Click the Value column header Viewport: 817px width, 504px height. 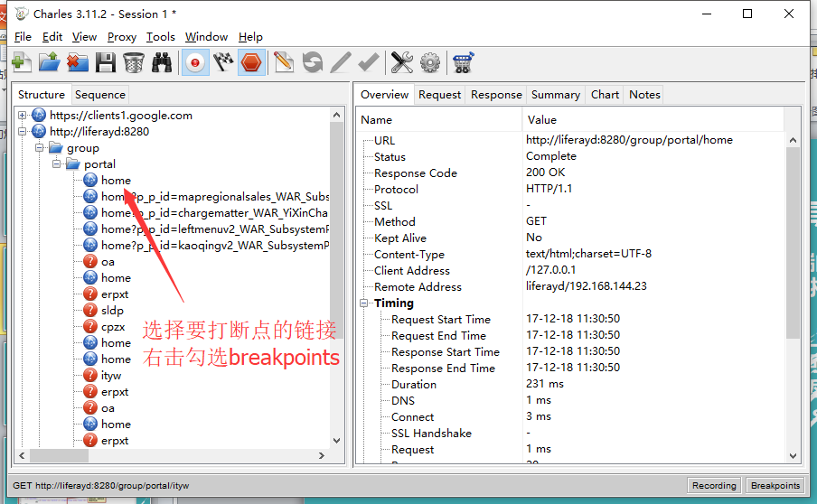(x=653, y=120)
